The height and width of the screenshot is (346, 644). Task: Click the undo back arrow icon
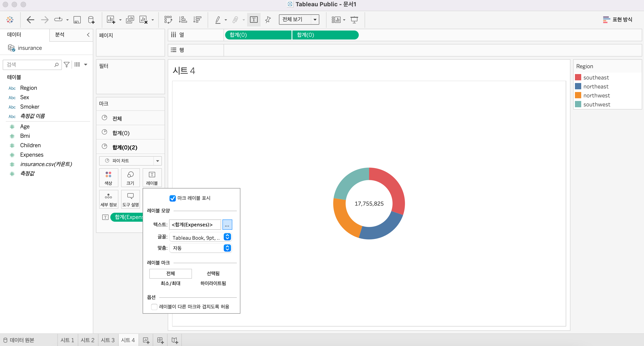click(30, 20)
